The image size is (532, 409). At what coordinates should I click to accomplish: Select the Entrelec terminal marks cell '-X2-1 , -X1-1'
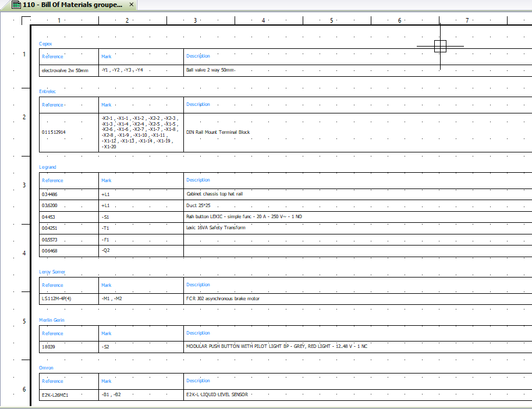(x=140, y=133)
